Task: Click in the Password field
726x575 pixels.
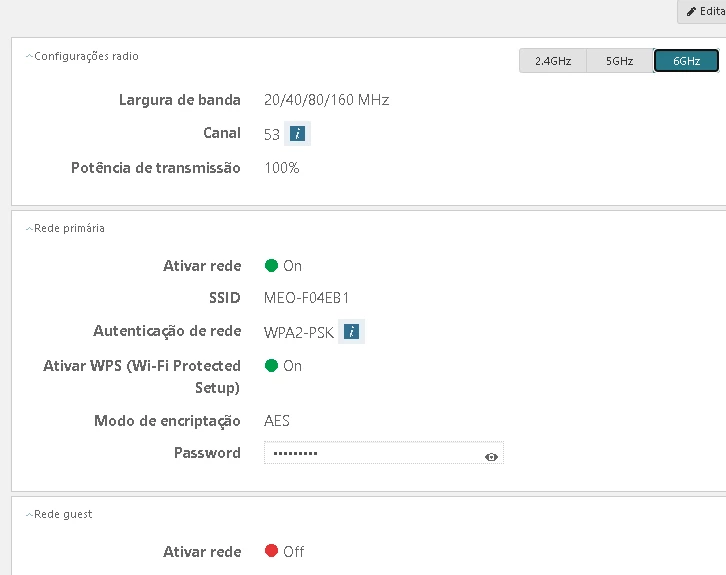Action: click(x=370, y=454)
